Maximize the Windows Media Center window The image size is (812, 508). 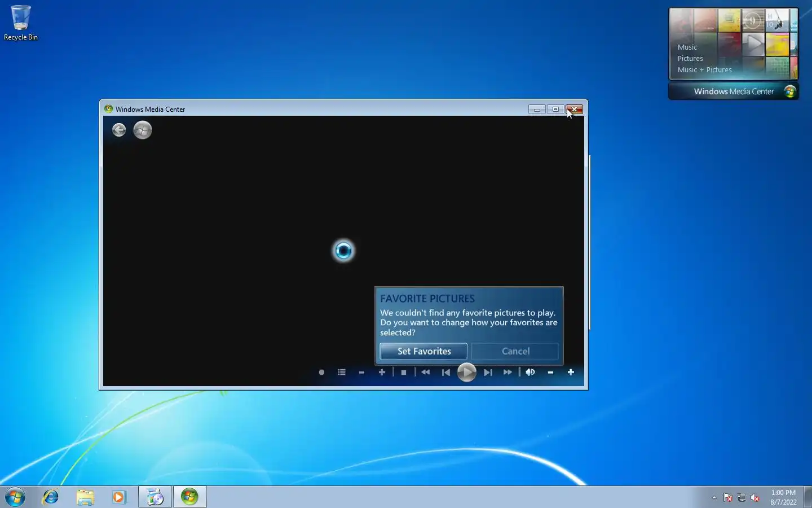tap(555, 110)
